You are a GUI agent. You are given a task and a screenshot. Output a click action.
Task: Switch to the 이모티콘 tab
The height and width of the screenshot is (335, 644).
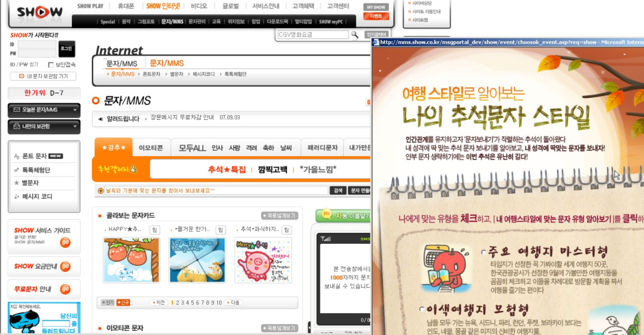coord(151,148)
